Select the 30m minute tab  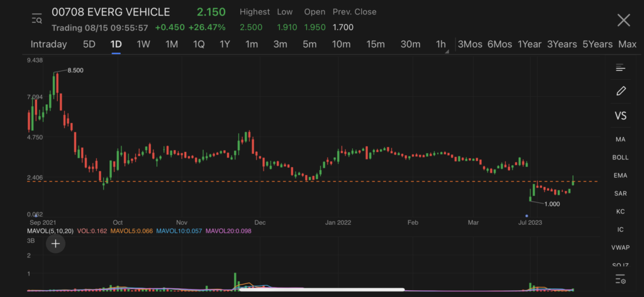(x=410, y=45)
